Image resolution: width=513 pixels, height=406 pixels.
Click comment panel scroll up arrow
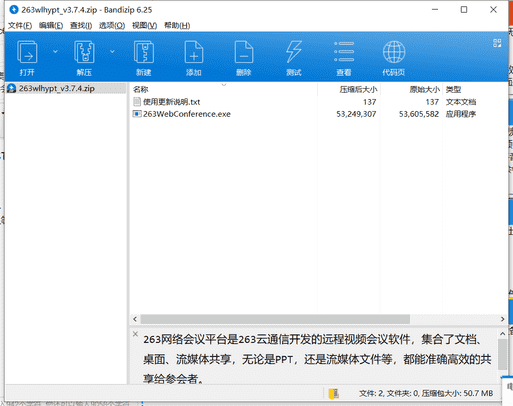(x=503, y=333)
